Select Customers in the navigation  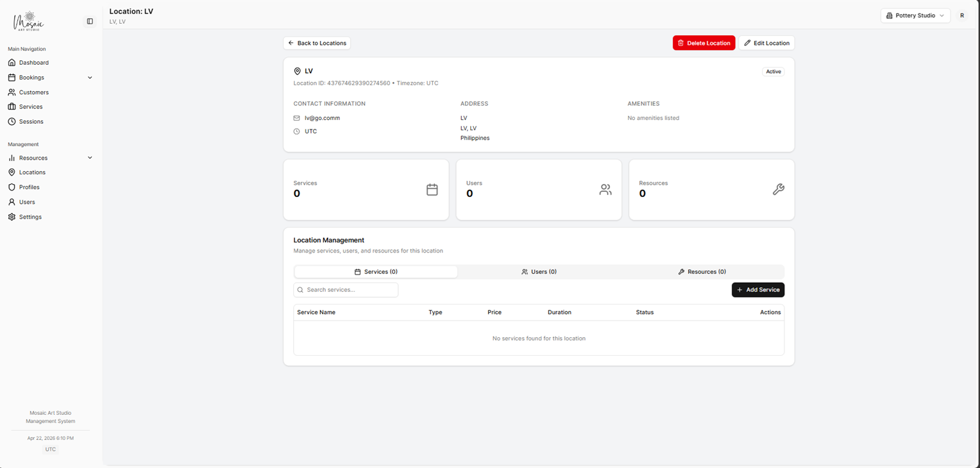click(33, 92)
